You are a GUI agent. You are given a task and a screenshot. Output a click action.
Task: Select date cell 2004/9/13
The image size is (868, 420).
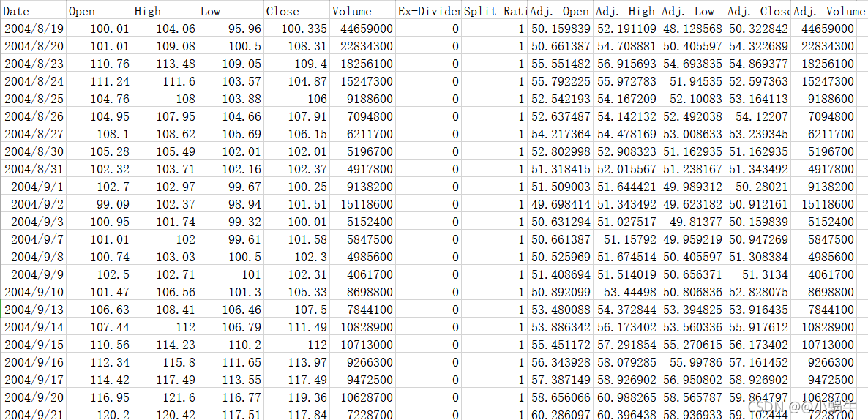tap(34, 310)
